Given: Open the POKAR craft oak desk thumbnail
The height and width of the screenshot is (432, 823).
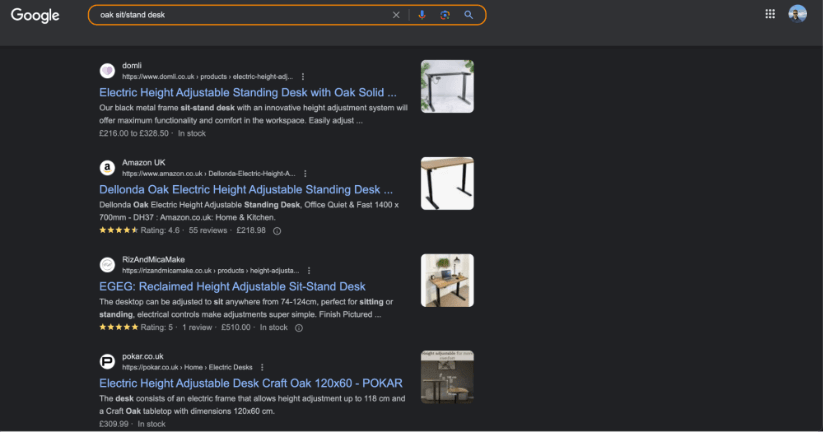Looking at the screenshot, I should (447, 377).
